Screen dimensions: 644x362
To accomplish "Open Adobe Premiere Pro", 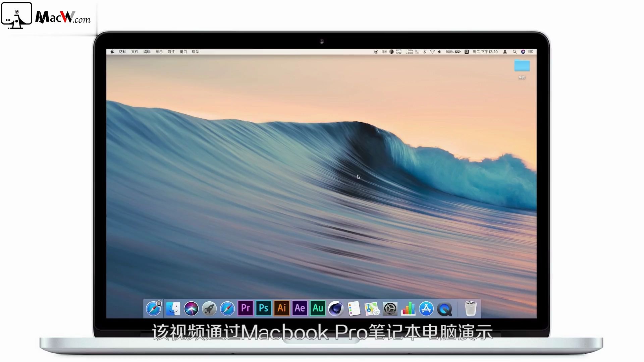I will click(x=246, y=308).
